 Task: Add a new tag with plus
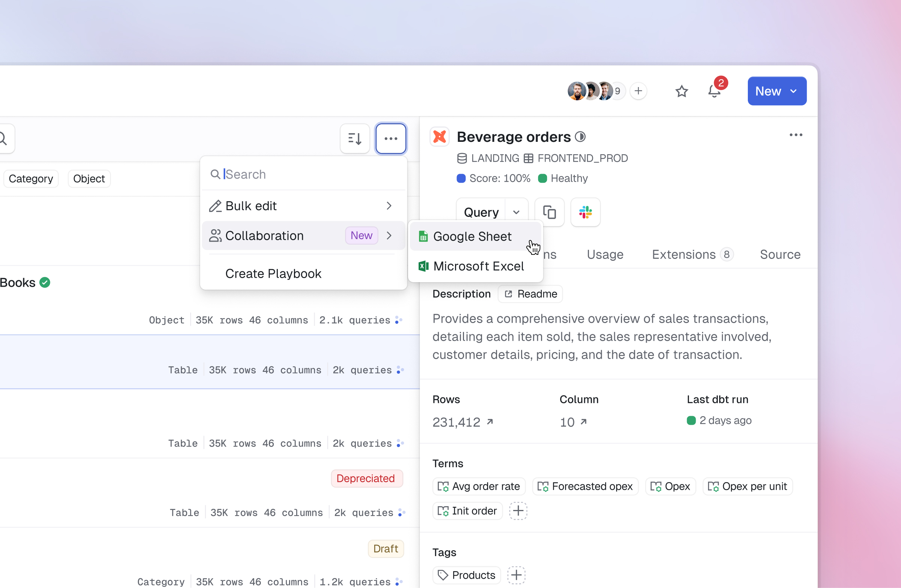click(x=516, y=575)
